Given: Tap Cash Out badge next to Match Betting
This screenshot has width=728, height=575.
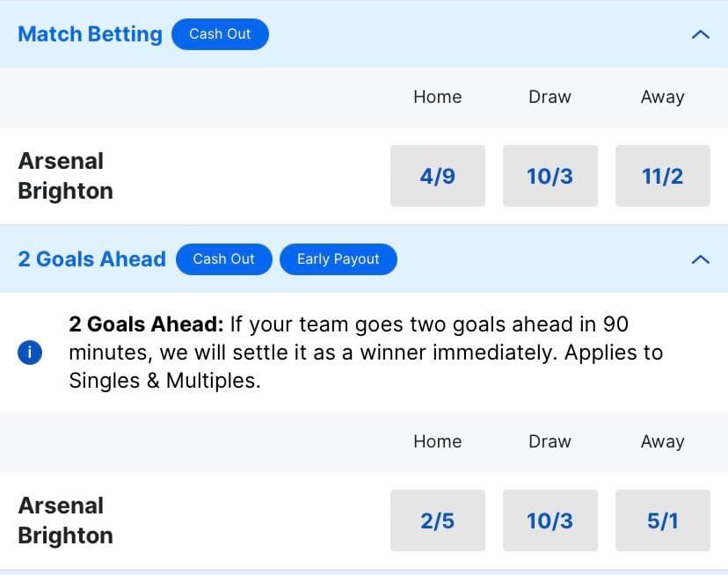Looking at the screenshot, I should pos(220,34).
